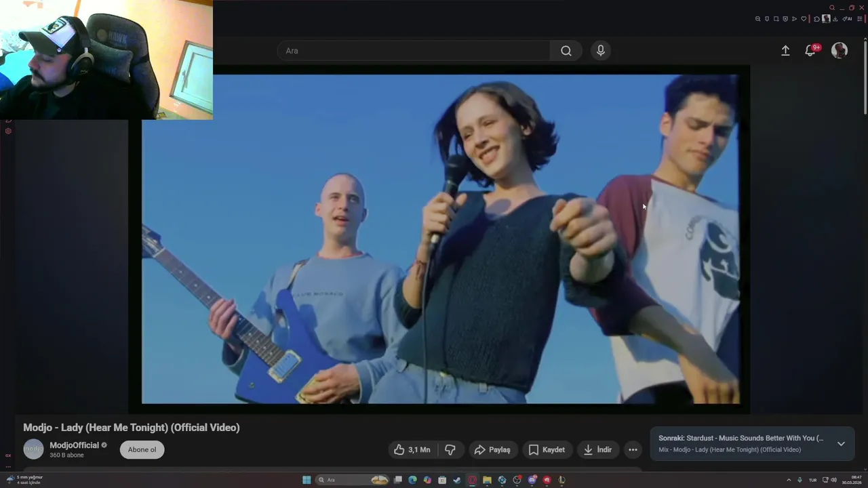Click the Paylaş share button
Image resolution: width=868 pixels, height=488 pixels.
[x=493, y=449]
